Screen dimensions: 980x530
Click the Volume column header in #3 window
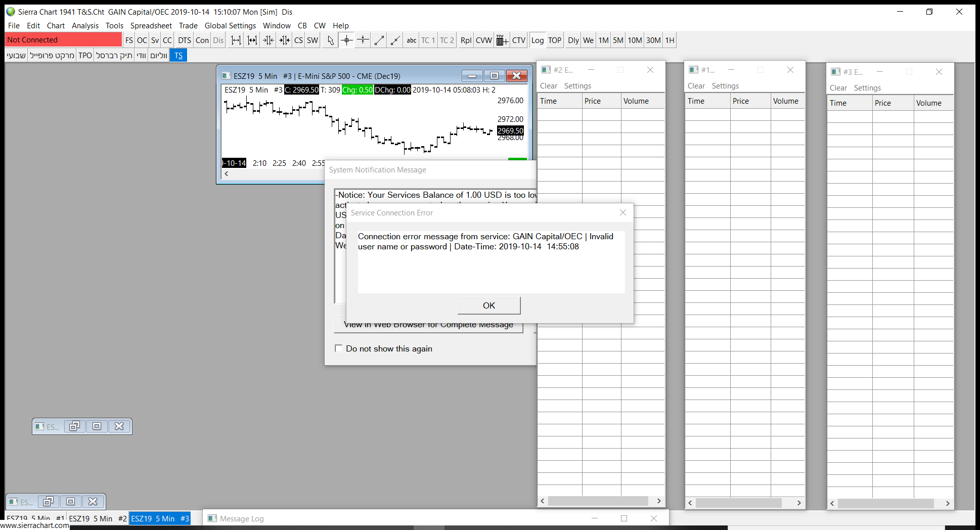coord(933,103)
